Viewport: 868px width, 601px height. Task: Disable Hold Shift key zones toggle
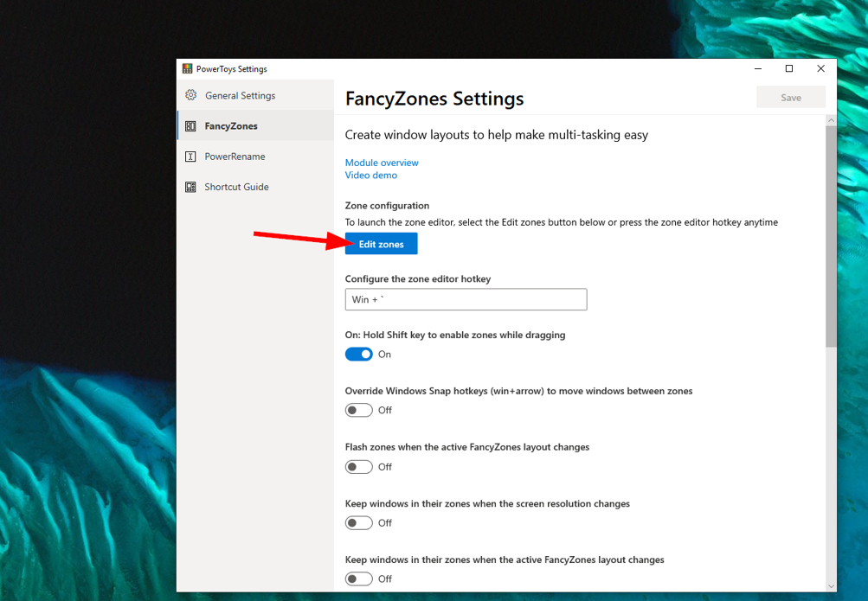click(359, 355)
